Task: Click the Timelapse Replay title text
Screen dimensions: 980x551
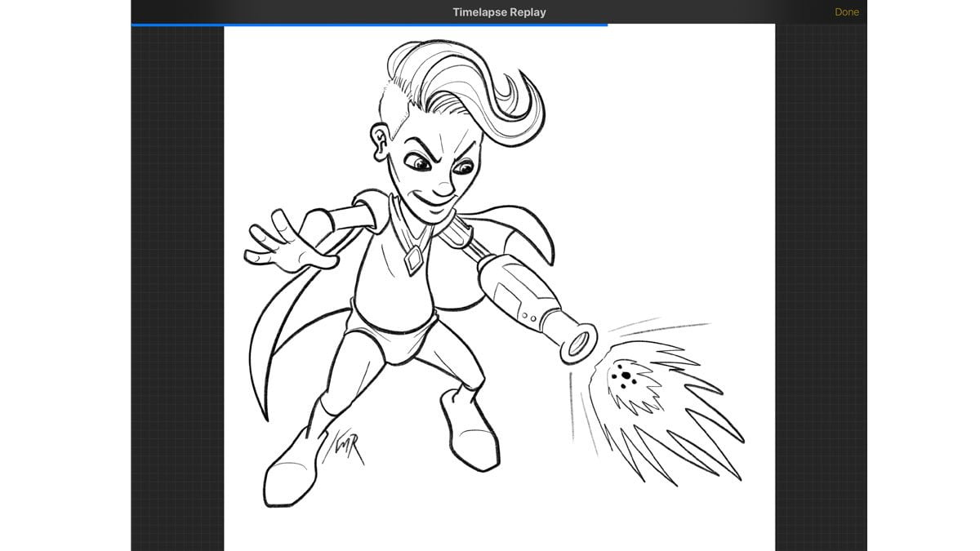Action: coord(499,12)
